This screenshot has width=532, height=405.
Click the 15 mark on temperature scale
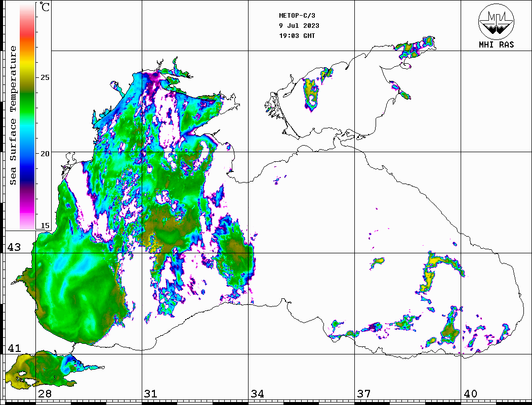click(x=45, y=226)
